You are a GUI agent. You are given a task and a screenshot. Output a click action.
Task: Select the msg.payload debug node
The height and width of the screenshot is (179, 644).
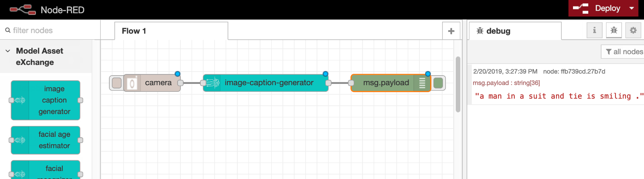coord(391,83)
